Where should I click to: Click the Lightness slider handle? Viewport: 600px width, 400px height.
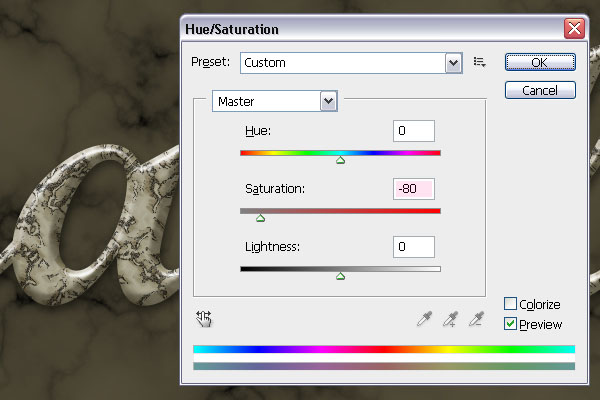pyautogui.click(x=340, y=274)
